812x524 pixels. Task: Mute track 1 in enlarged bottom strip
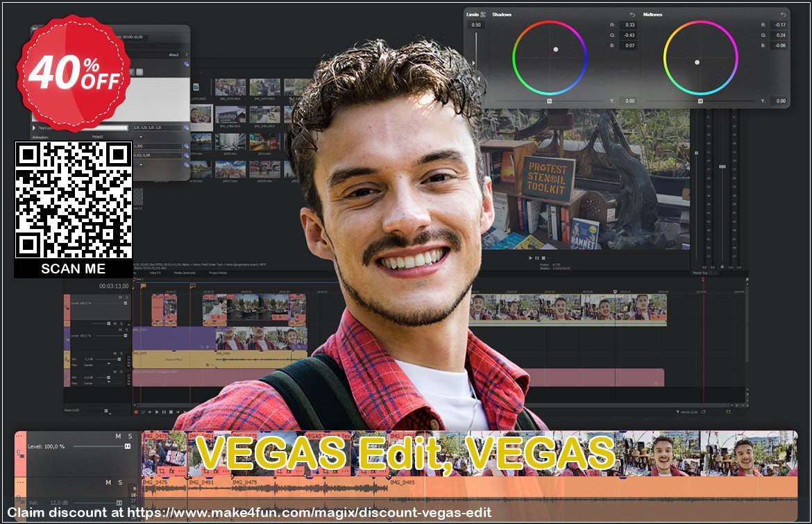pos(118,437)
